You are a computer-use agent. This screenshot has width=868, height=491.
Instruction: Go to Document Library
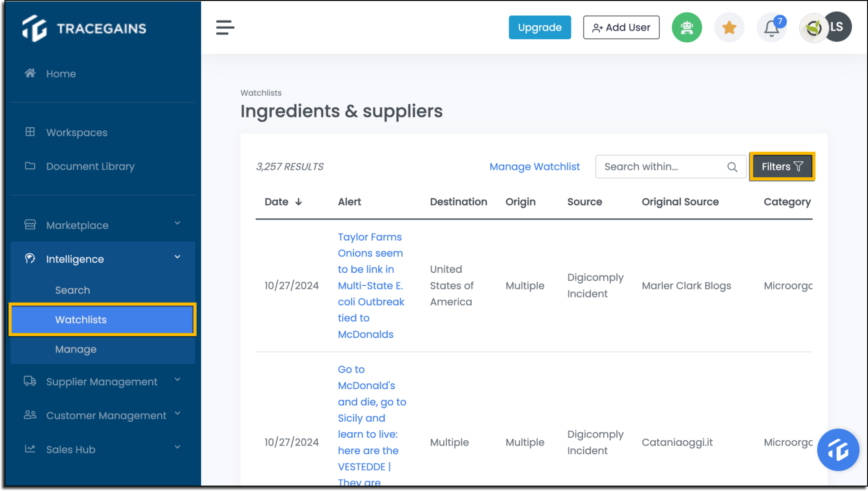click(x=90, y=166)
